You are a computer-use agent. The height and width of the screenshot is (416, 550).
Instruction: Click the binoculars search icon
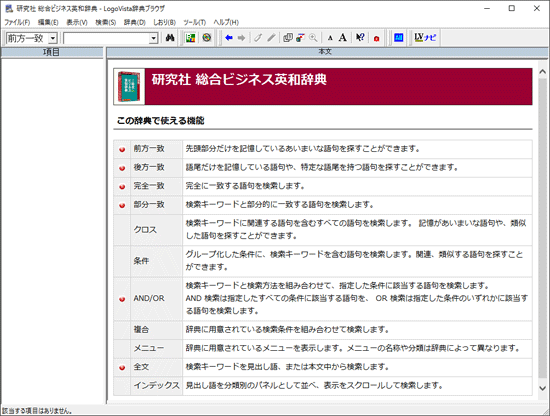(170, 38)
